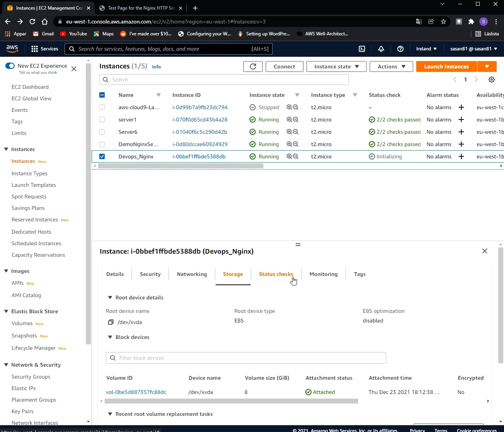
Task: Refresh the instances list
Action: tap(253, 66)
